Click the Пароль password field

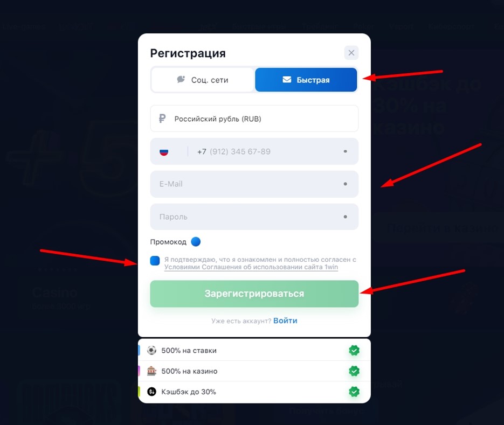(254, 217)
